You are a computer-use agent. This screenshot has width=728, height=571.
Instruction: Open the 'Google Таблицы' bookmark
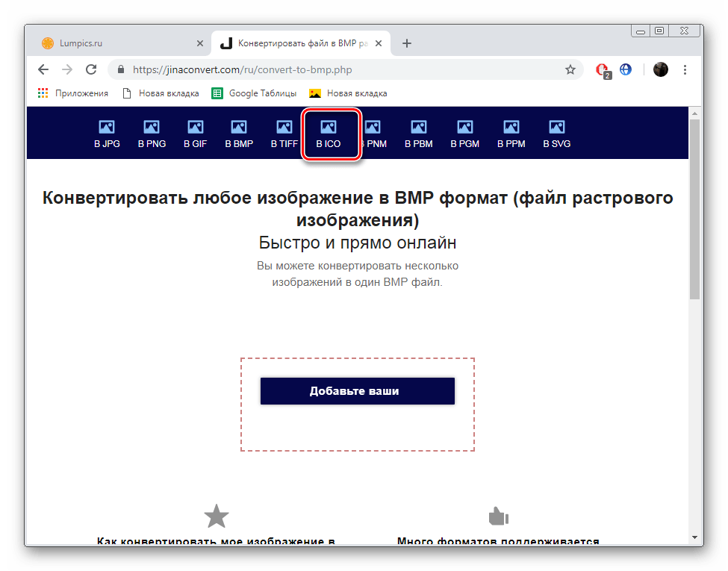(x=255, y=93)
